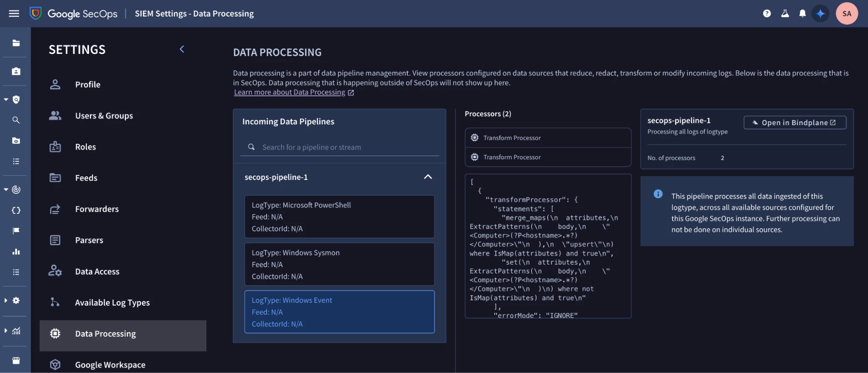Open the gear settings icon in the rail

(x=16, y=300)
